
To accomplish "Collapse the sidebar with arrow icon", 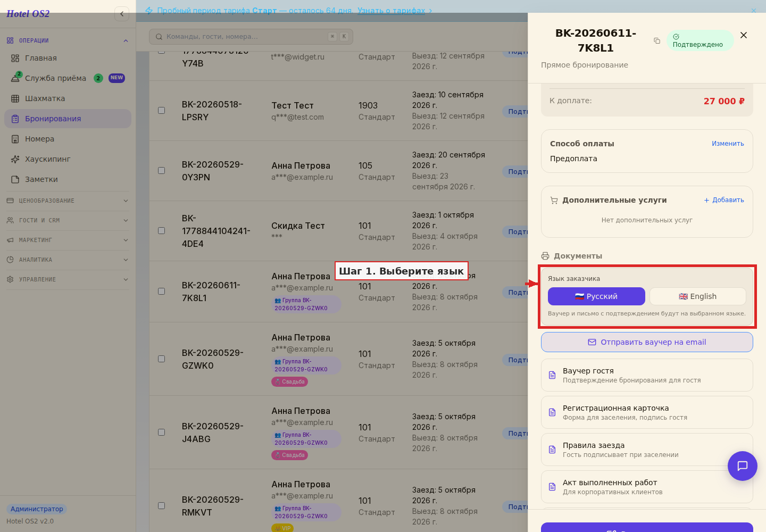I will click(x=122, y=14).
